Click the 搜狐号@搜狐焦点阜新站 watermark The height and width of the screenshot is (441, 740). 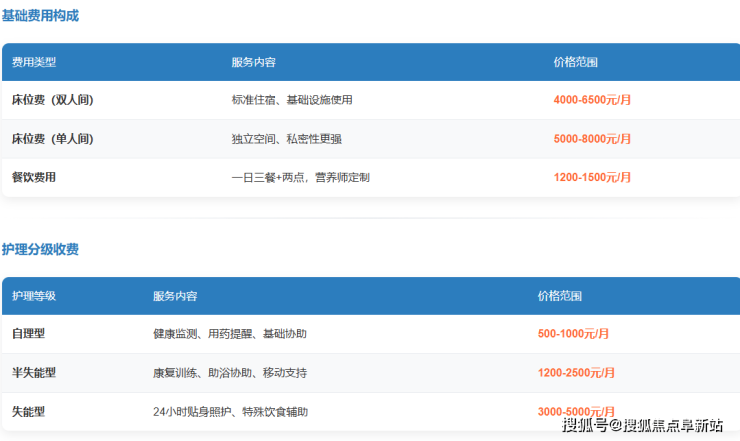pos(642,427)
